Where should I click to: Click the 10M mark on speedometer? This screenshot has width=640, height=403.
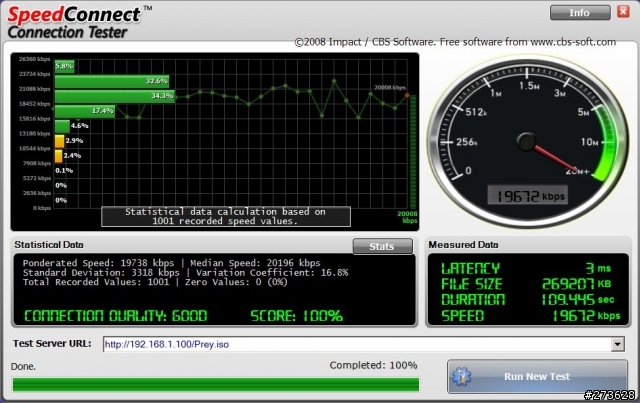(589, 142)
